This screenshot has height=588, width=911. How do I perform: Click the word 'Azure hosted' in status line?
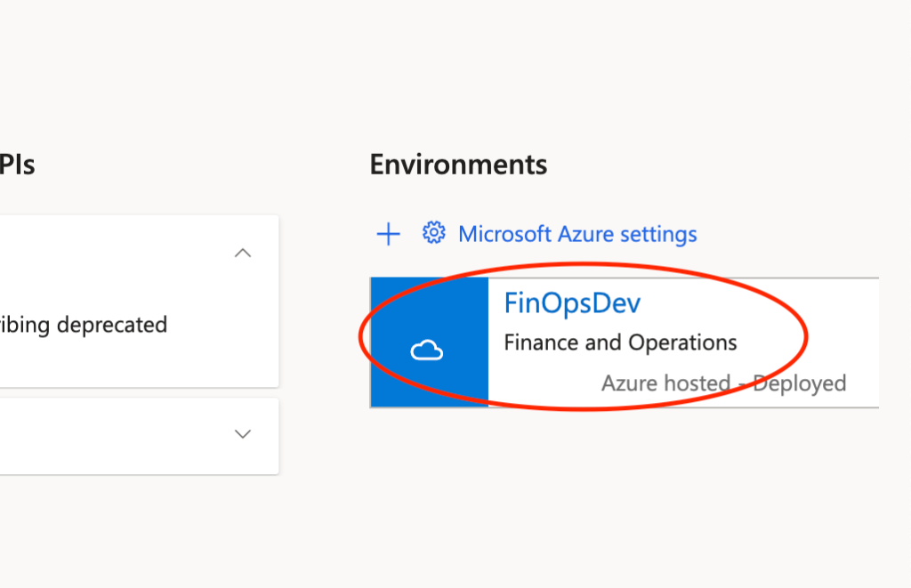(x=665, y=383)
